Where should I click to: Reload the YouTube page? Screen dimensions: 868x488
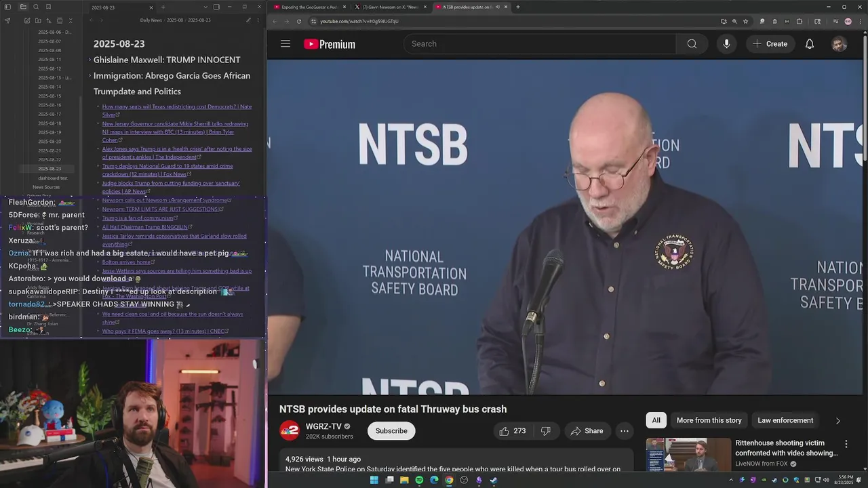click(299, 21)
